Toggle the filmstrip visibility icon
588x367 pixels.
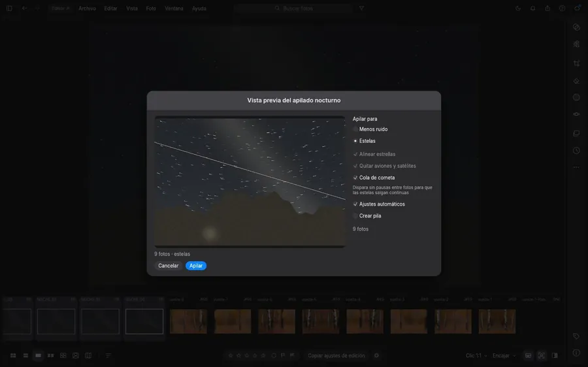(x=528, y=355)
